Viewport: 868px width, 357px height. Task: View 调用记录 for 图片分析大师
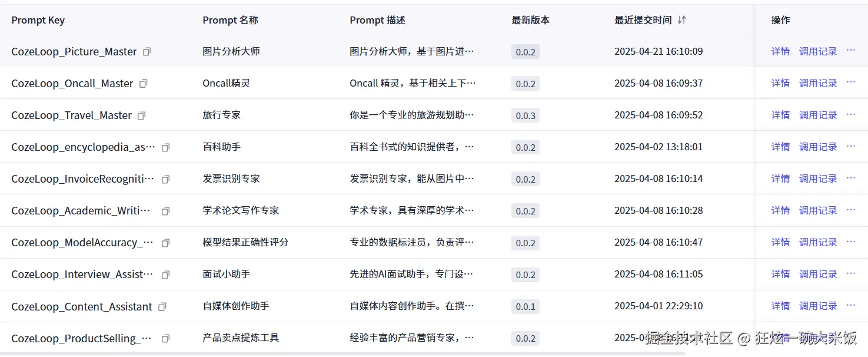tap(818, 51)
